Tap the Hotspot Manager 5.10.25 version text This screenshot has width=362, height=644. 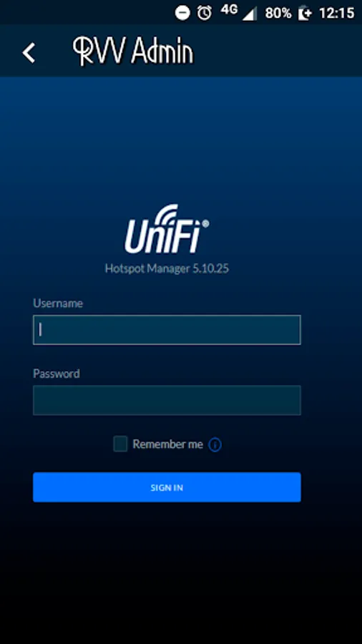(167, 268)
